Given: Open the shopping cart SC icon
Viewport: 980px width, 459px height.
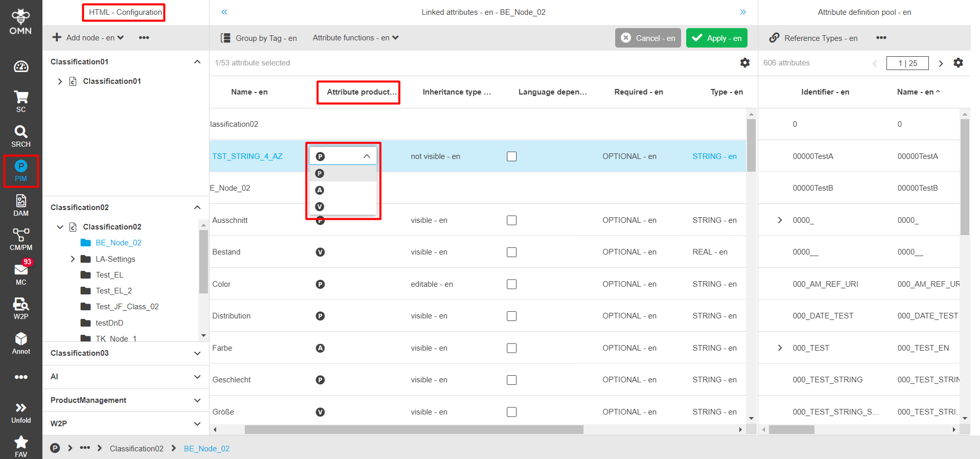Looking at the screenshot, I should click(21, 101).
